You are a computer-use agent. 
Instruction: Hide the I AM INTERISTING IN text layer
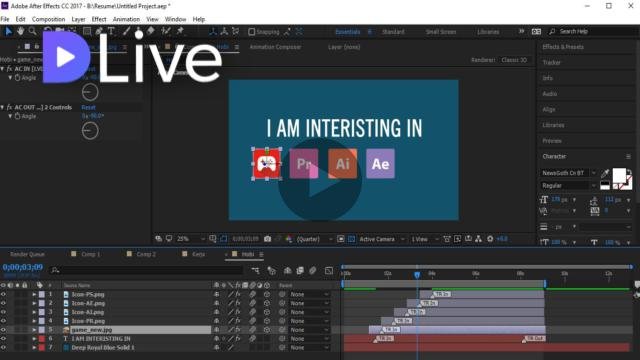click(3, 339)
